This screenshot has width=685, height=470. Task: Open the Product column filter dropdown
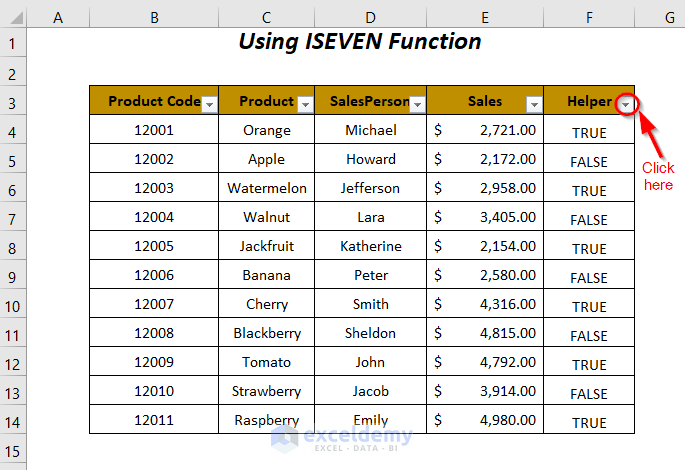304,104
